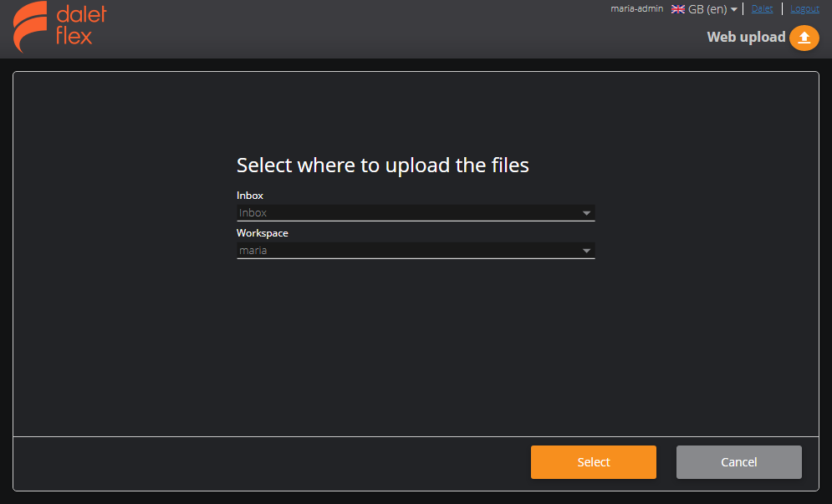This screenshot has height=504, width=832.
Task: Click the Logout link
Action: tap(804, 8)
